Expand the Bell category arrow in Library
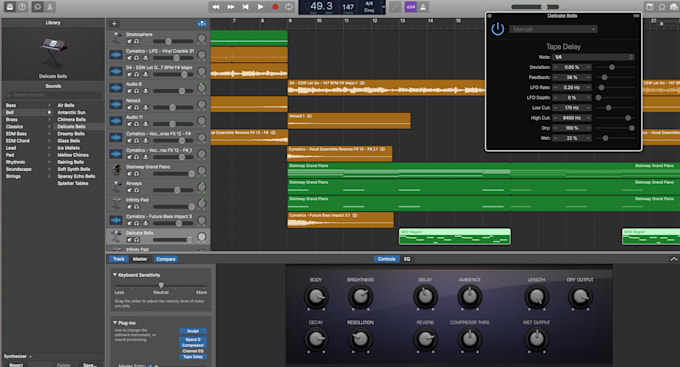 coord(49,112)
